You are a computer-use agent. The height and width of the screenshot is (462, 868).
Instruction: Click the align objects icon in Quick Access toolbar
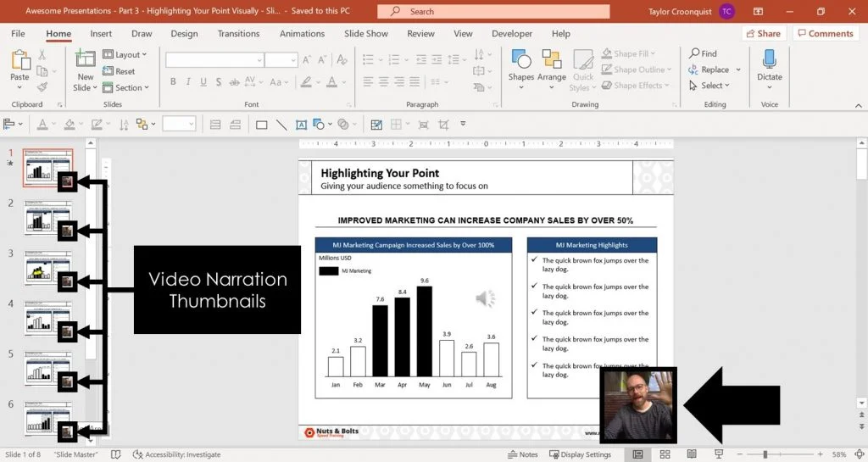point(9,124)
